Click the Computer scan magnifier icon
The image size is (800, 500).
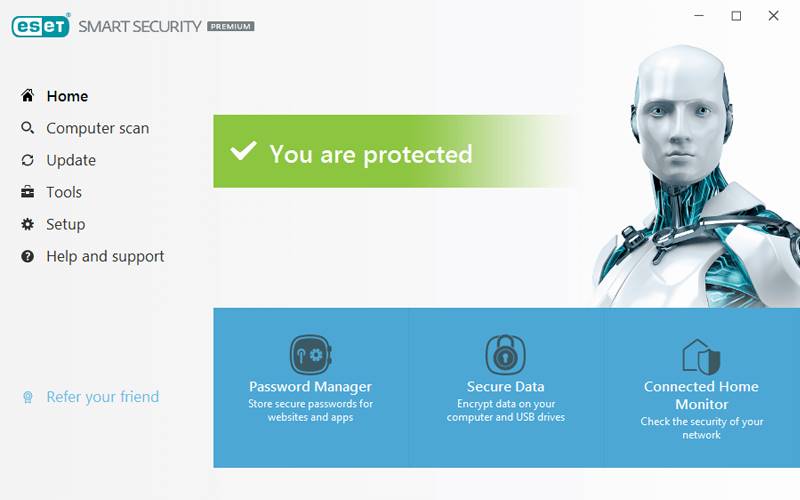pyautogui.click(x=27, y=128)
